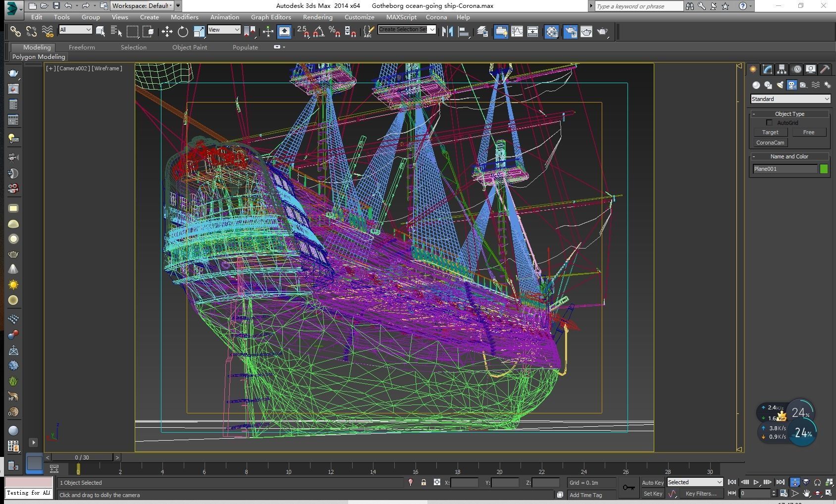Click the Align tool icon
836x504 pixels.
[x=464, y=32]
